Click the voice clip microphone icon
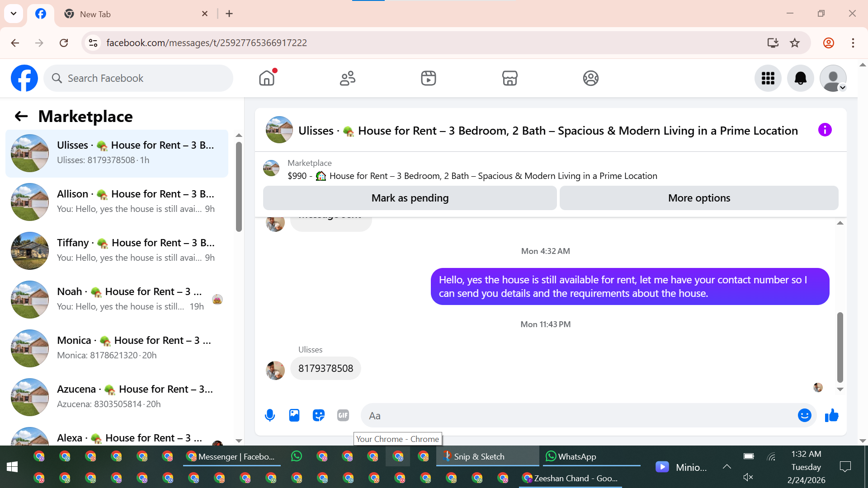The width and height of the screenshot is (868, 488). click(x=270, y=415)
